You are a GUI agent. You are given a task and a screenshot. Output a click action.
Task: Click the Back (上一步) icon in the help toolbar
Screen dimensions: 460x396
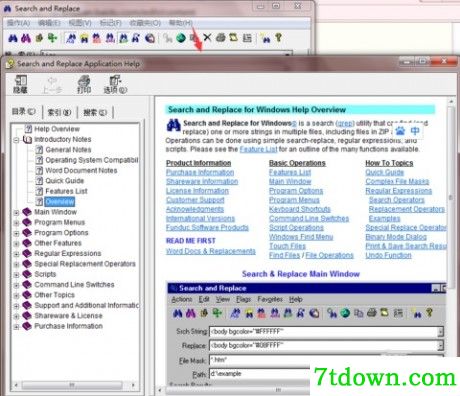52,85
